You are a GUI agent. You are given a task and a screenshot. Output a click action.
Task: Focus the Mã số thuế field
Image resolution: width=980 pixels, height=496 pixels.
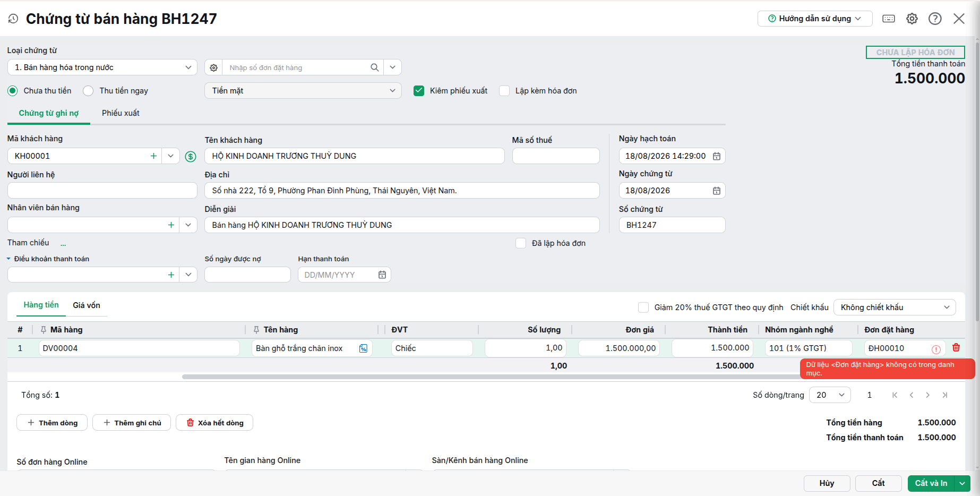coord(556,156)
